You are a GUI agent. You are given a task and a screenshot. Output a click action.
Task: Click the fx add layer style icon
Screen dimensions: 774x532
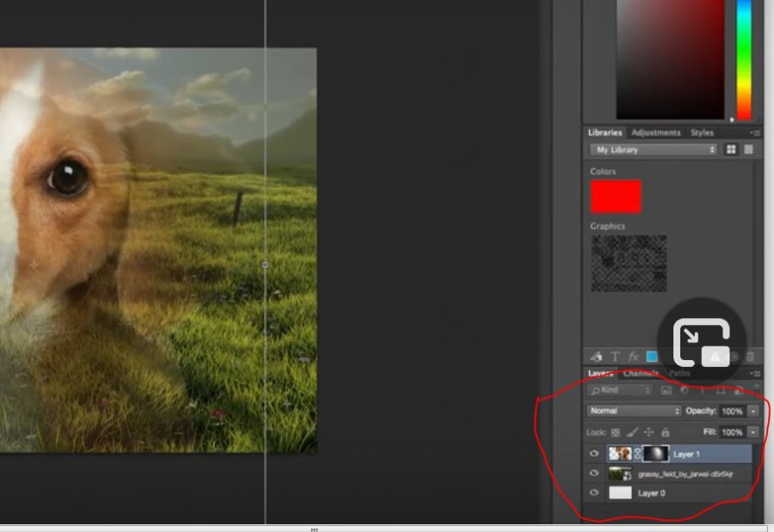(634, 356)
